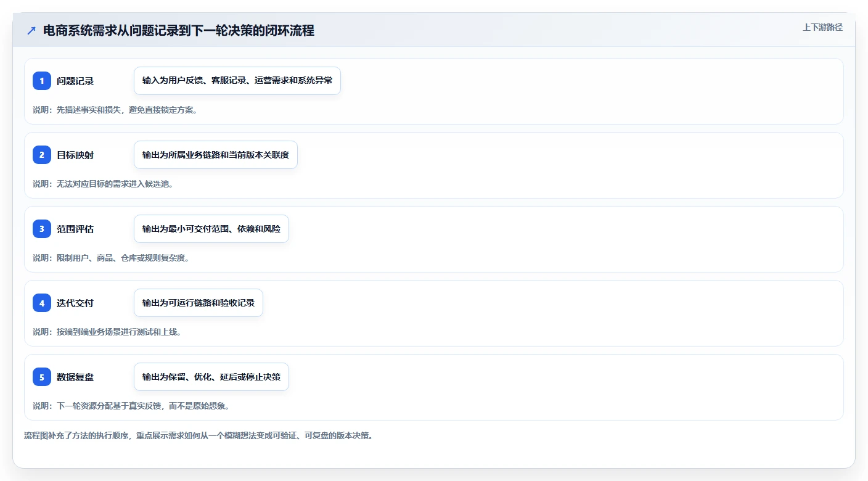Click the 上下游路径 label in the header
The image size is (868, 481).
(822, 27)
